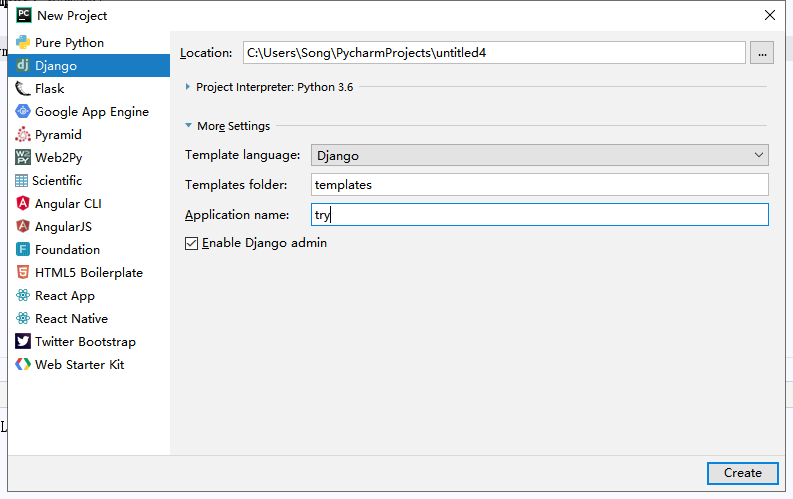
Task: Pick the Google App Engine icon
Action: (23, 111)
